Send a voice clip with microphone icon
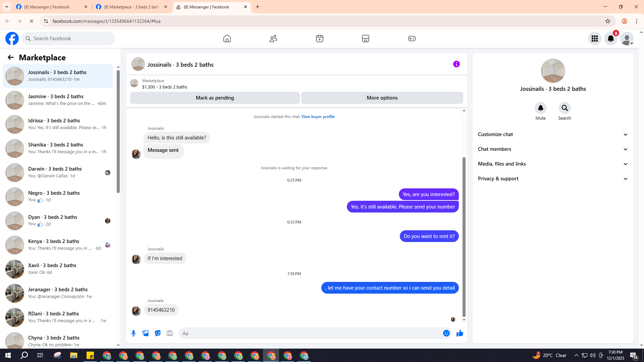 [133, 333]
